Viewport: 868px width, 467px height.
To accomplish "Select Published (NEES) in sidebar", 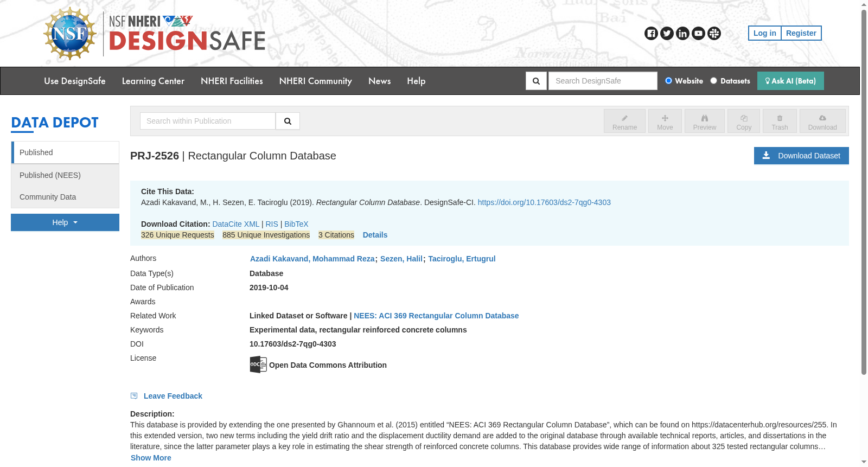I will [x=65, y=175].
